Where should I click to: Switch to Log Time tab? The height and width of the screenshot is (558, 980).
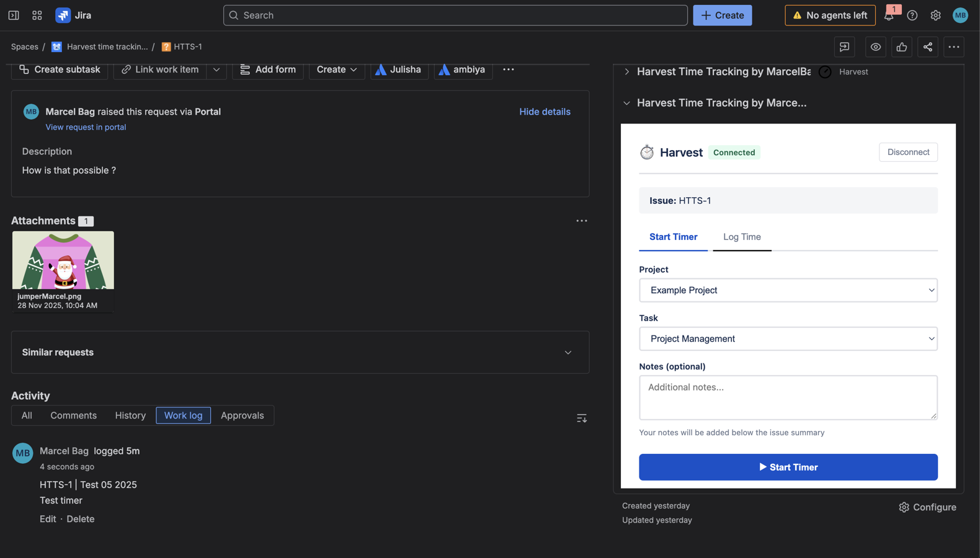(x=742, y=237)
